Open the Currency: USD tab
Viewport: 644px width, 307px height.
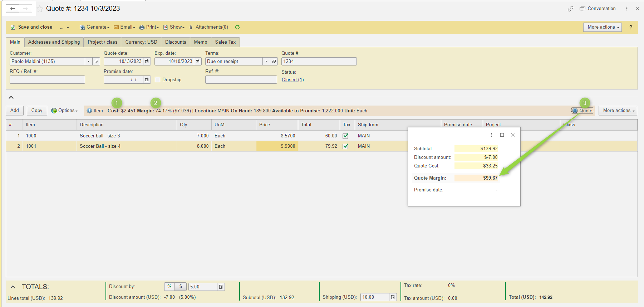pyautogui.click(x=141, y=42)
